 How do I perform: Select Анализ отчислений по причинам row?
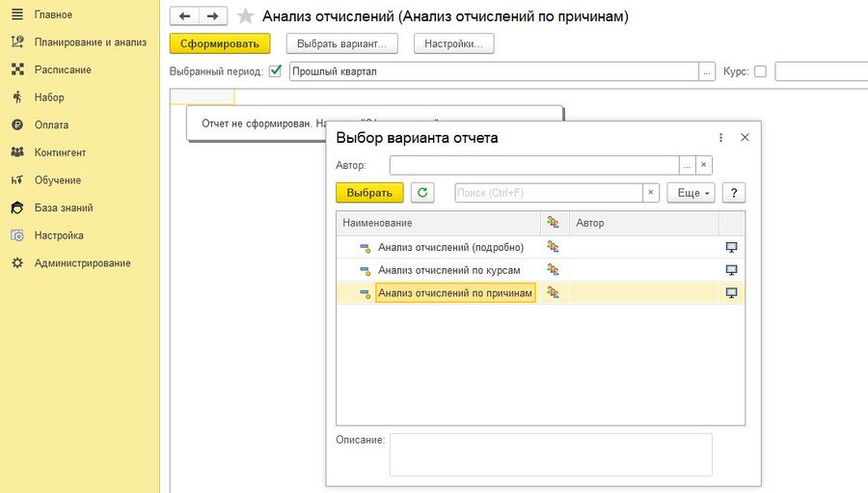click(x=540, y=293)
